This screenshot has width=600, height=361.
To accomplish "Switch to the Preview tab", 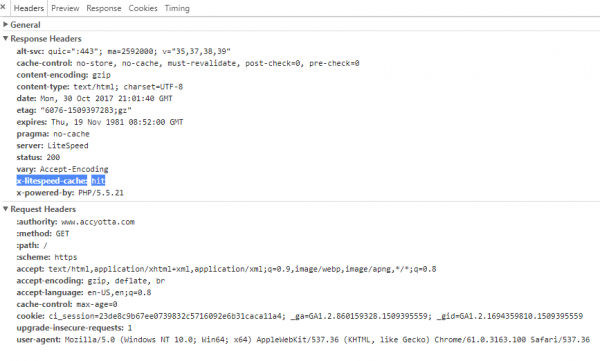I will tap(65, 8).
